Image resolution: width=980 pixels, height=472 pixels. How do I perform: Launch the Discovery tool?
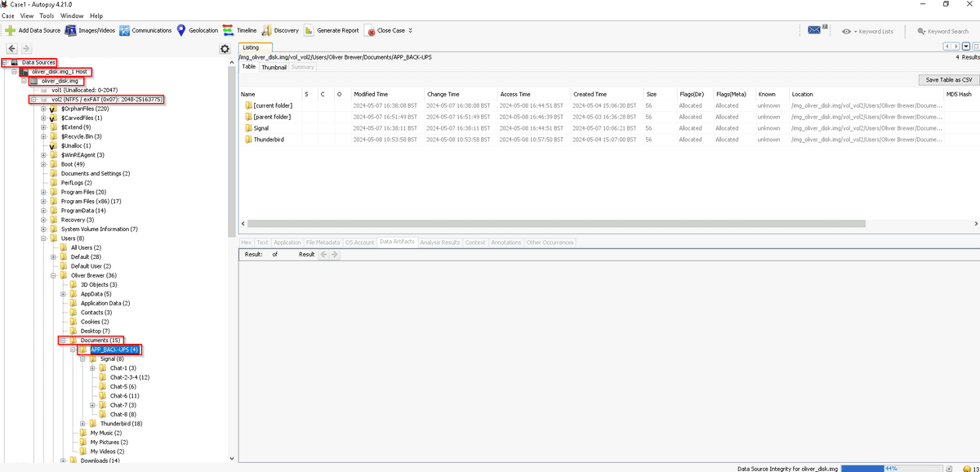tap(280, 30)
